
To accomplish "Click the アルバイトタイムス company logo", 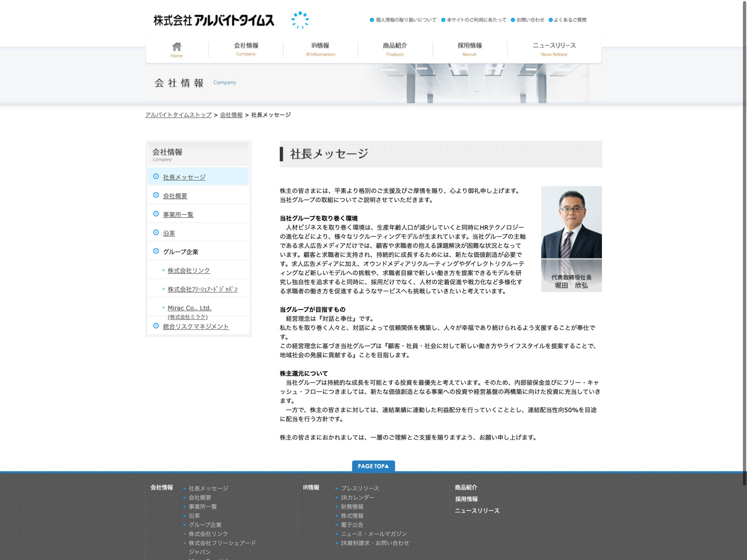I will [214, 20].
